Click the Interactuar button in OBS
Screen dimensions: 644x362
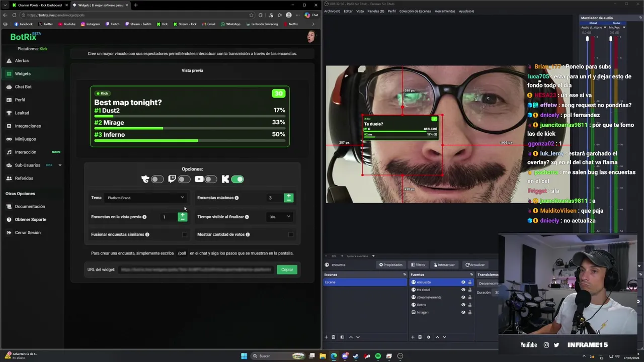443,264
